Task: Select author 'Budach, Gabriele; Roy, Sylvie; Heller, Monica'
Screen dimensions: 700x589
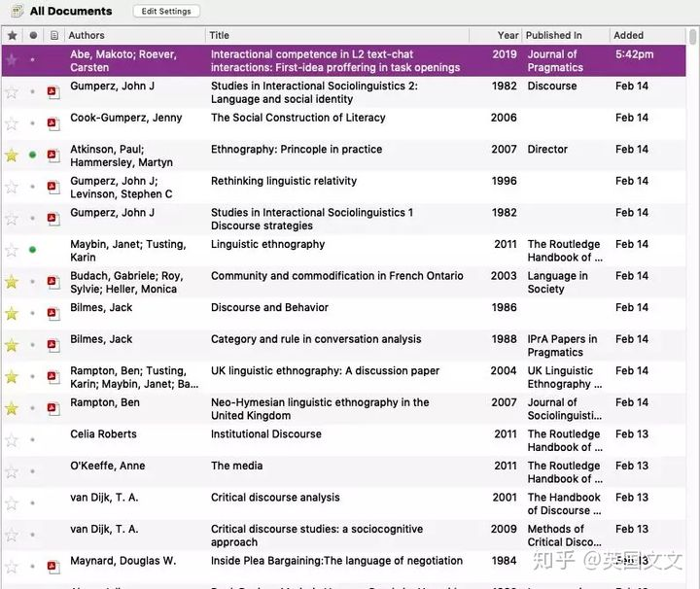Action: tap(126, 283)
